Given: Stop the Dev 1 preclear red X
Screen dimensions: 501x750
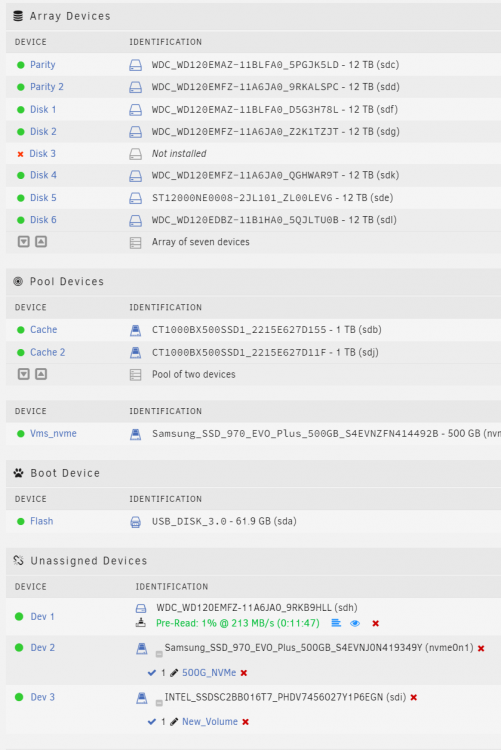Looking at the screenshot, I should (x=376, y=623).
